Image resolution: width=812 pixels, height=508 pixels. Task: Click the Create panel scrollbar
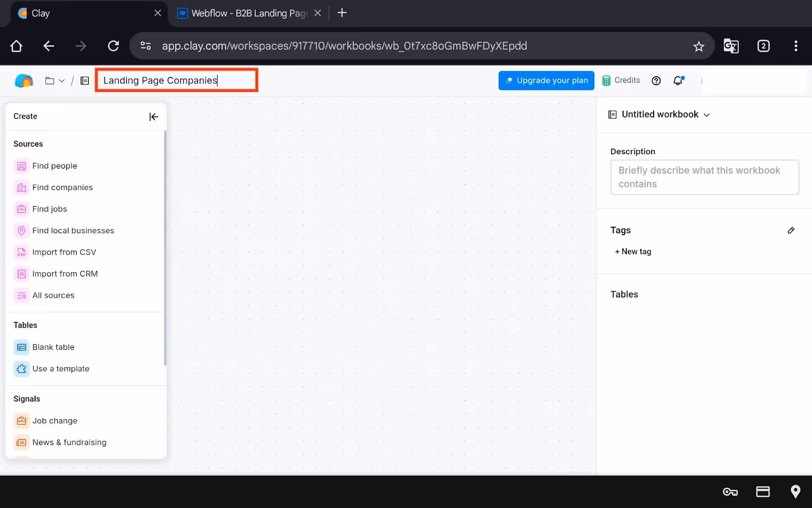click(x=165, y=248)
